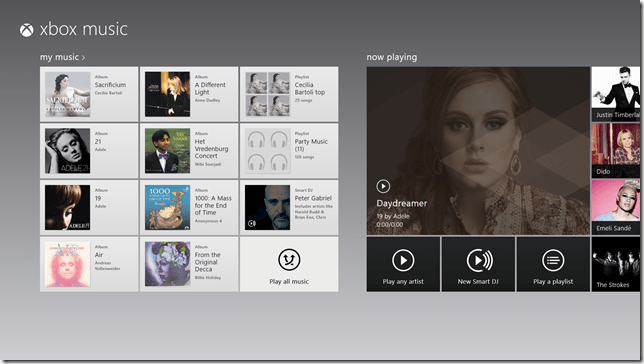Click the play icon above Daydreamer
Viewport: 644px width, 364px height.
383,186
